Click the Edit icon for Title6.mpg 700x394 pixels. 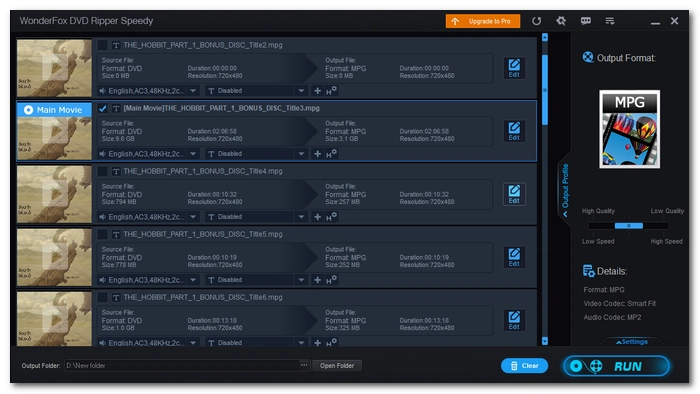point(514,320)
